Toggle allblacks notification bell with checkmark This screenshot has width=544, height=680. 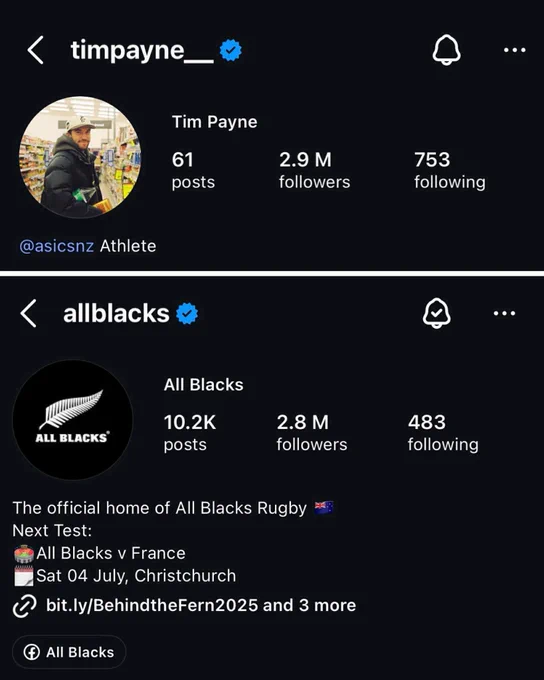437,313
